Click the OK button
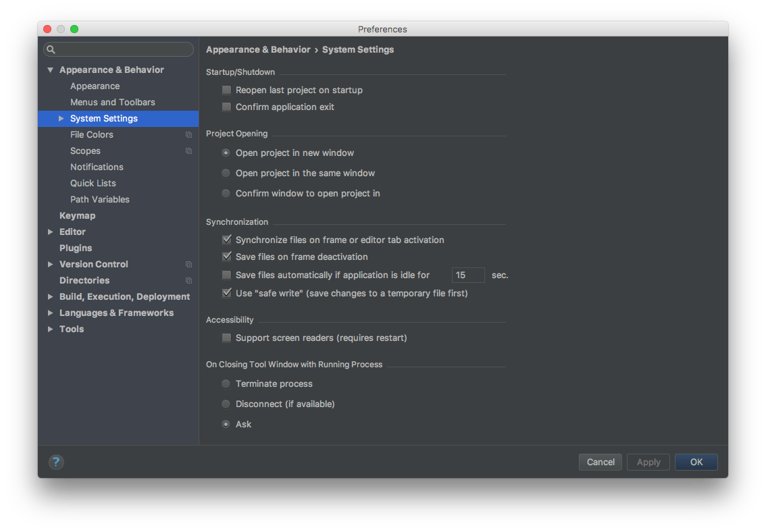766x532 pixels. [x=696, y=462]
